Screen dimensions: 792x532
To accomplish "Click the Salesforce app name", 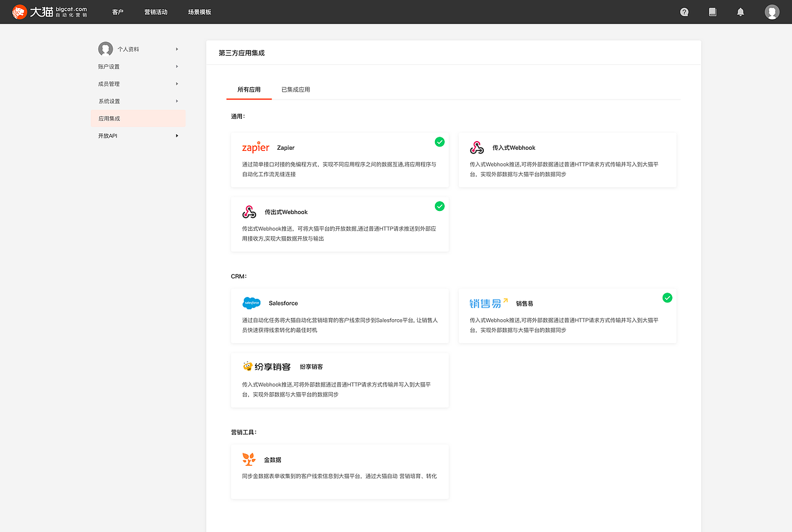I will (283, 304).
